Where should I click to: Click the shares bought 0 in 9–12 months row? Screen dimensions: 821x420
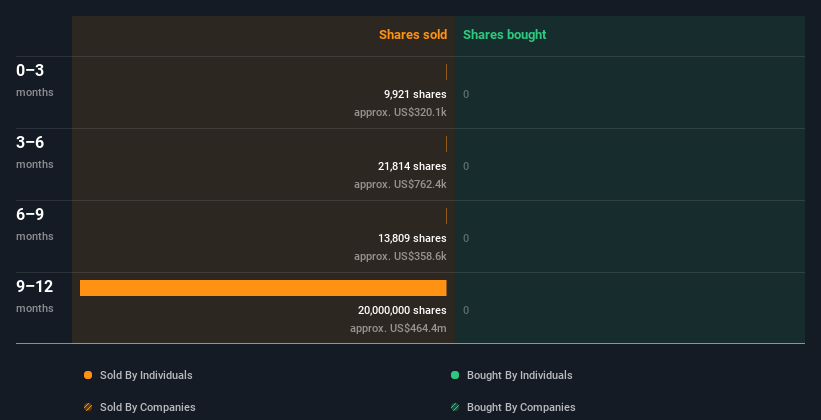coord(466,310)
